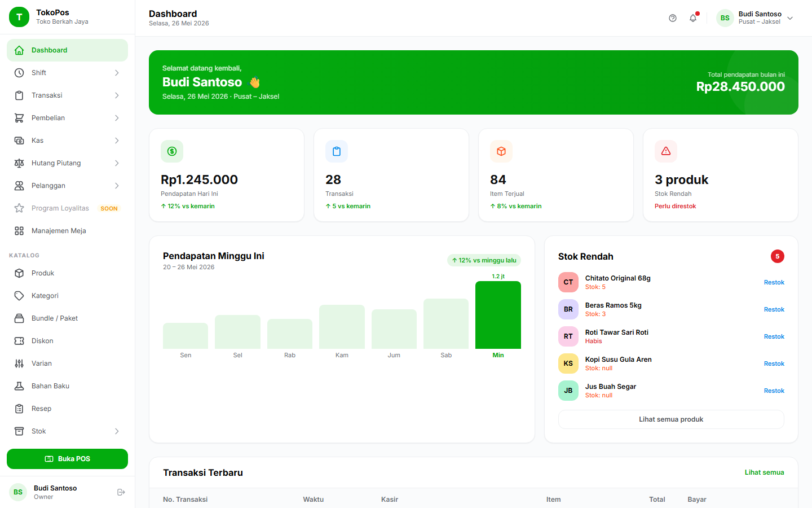The image size is (812, 508).
Task: Expand the Budi Santoso account dropdown chevron
Action: coord(790,18)
